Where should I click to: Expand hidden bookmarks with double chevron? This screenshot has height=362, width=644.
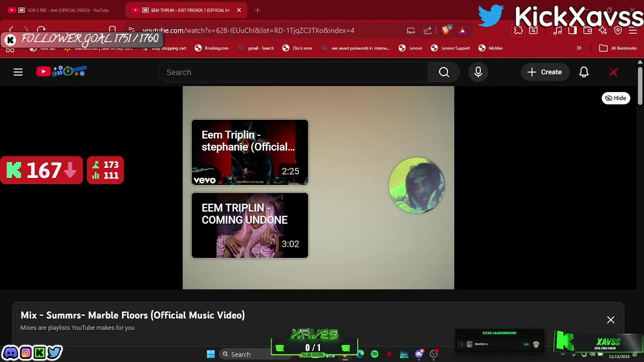click(x=579, y=48)
